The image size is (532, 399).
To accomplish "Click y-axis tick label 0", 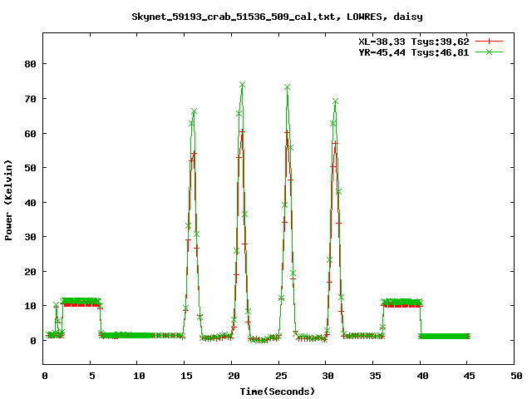I will coord(33,341).
